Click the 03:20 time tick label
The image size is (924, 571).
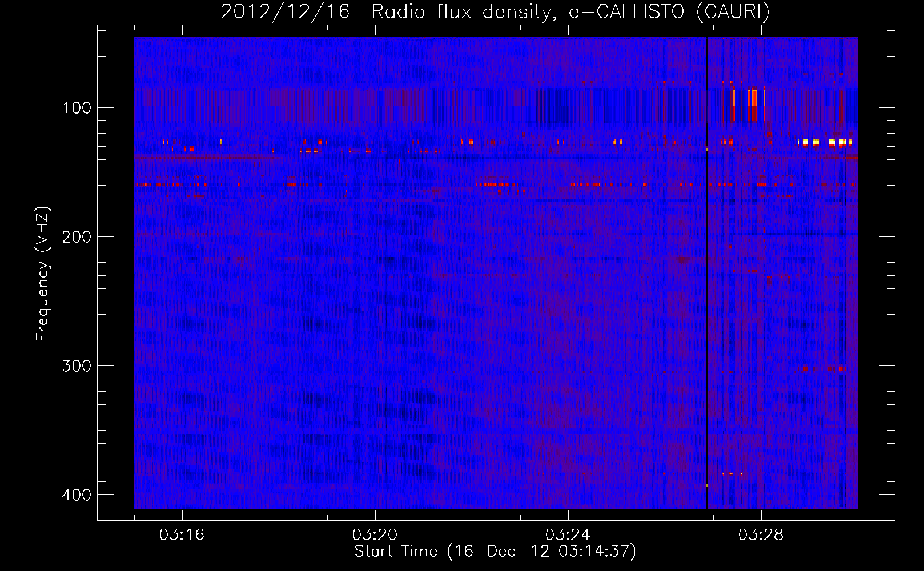(375, 535)
